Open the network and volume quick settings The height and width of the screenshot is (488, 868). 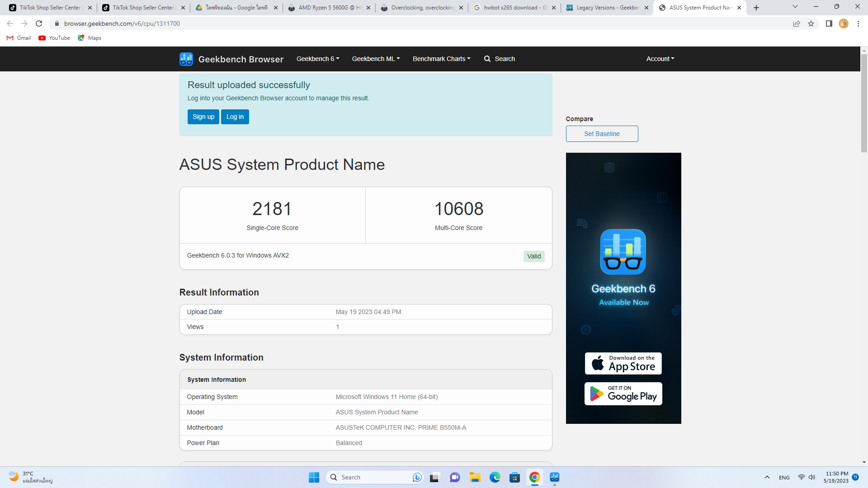[807, 477]
